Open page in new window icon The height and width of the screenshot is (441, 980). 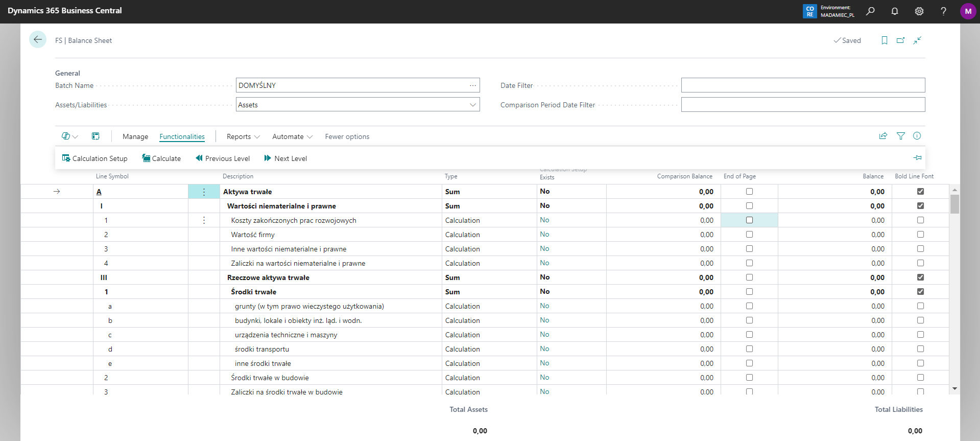click(900, 40)
